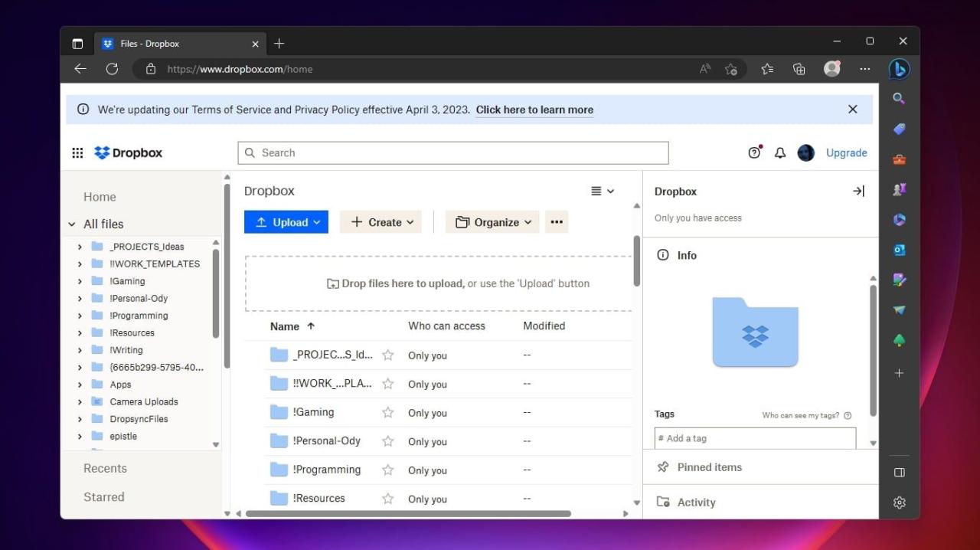The image size is (980, 550).
Task: Open browser Favorites star list
Action: pos(767,69)
